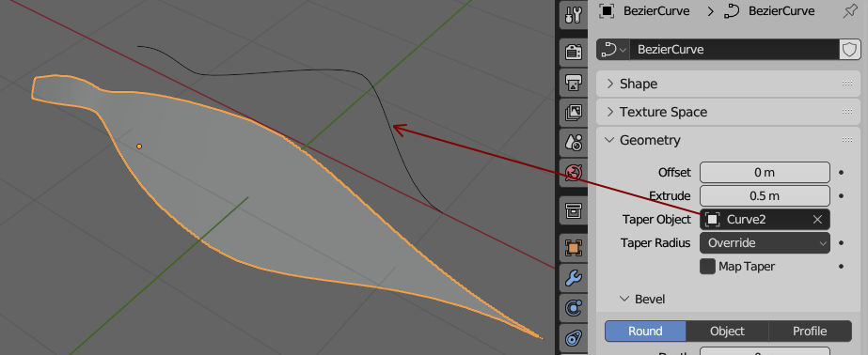Click the Extrude 0.5 m value field
The width and height of the screenshot is (868, 355).
[x=765, y=195]
